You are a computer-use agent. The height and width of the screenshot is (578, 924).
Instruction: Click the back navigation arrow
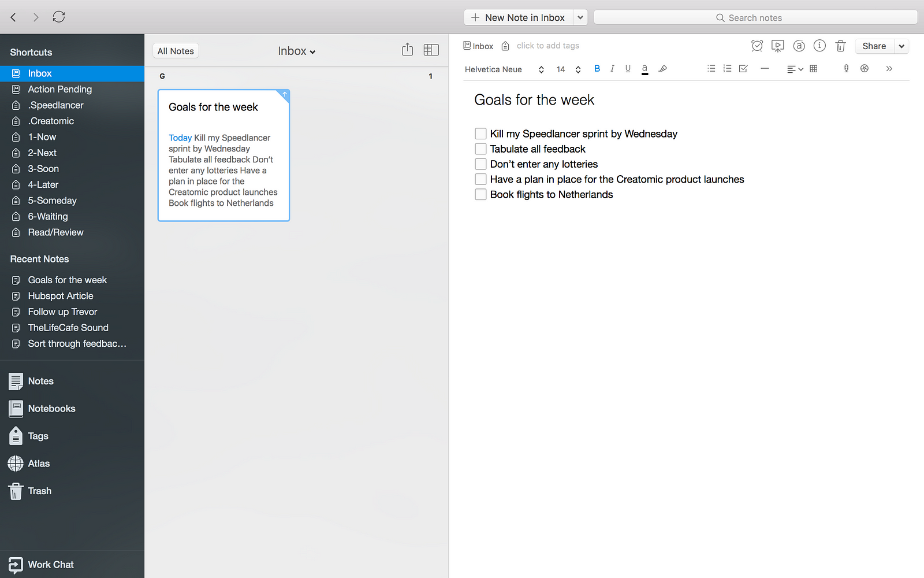(x=13, y=17)
